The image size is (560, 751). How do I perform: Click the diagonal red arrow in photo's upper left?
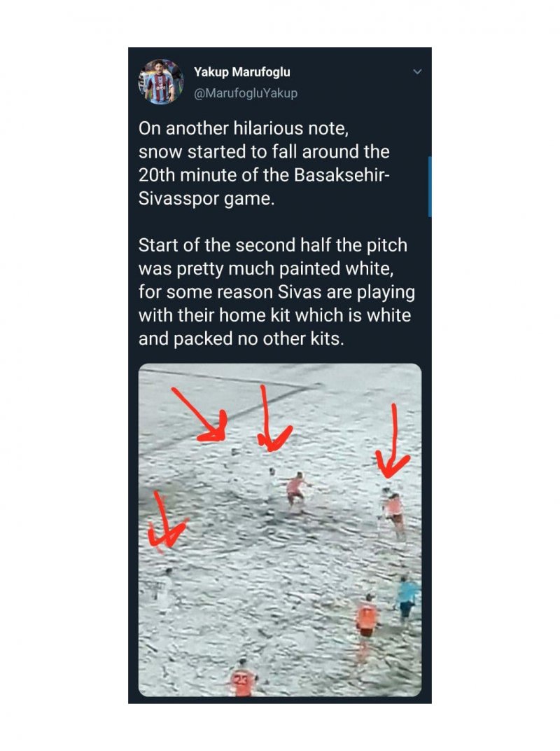[x=200, y=415]
